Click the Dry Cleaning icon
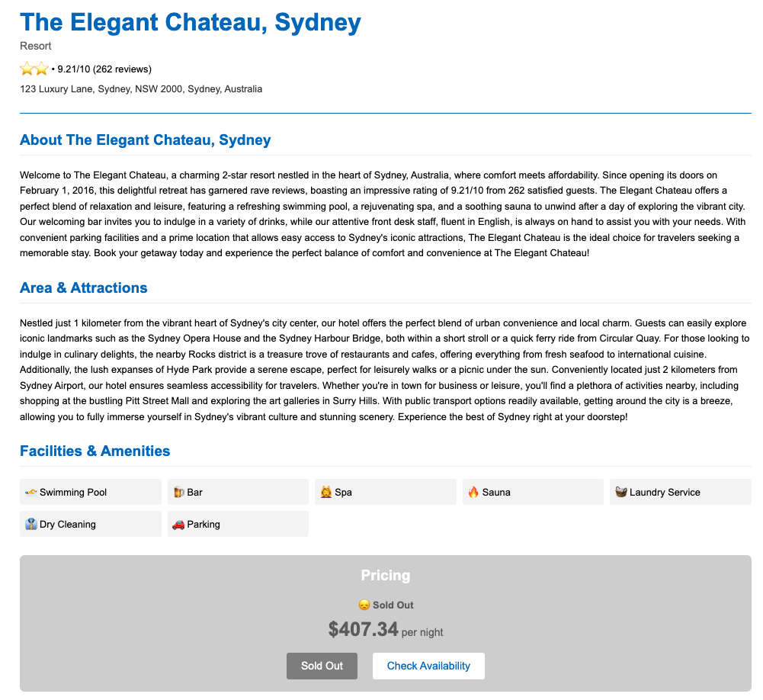The image size is (763, 700). (x=31, y=525)
